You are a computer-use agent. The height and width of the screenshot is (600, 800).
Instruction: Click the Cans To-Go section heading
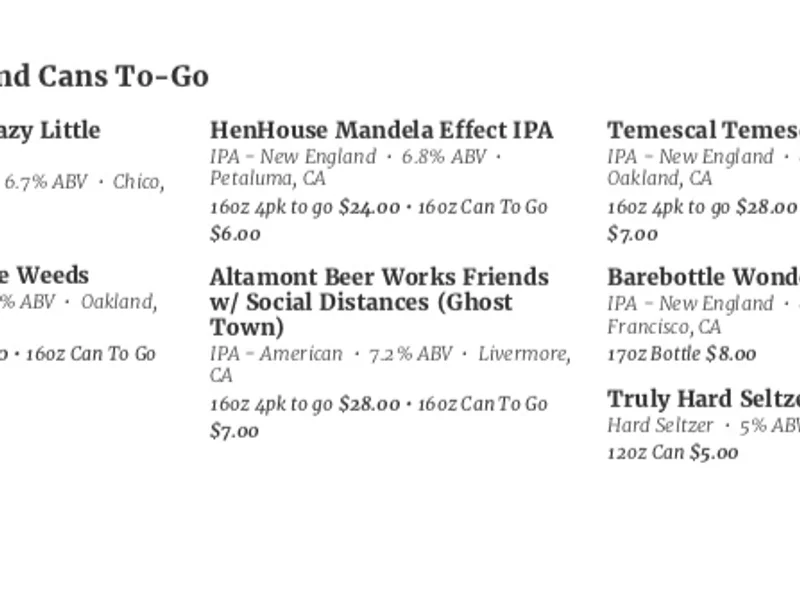tap(104, 77)
